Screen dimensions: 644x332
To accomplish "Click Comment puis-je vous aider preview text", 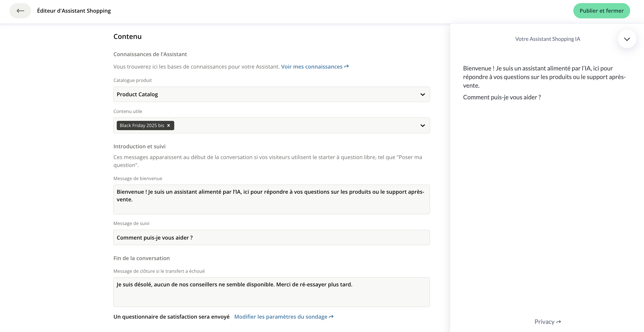I will tap(502, 97).
